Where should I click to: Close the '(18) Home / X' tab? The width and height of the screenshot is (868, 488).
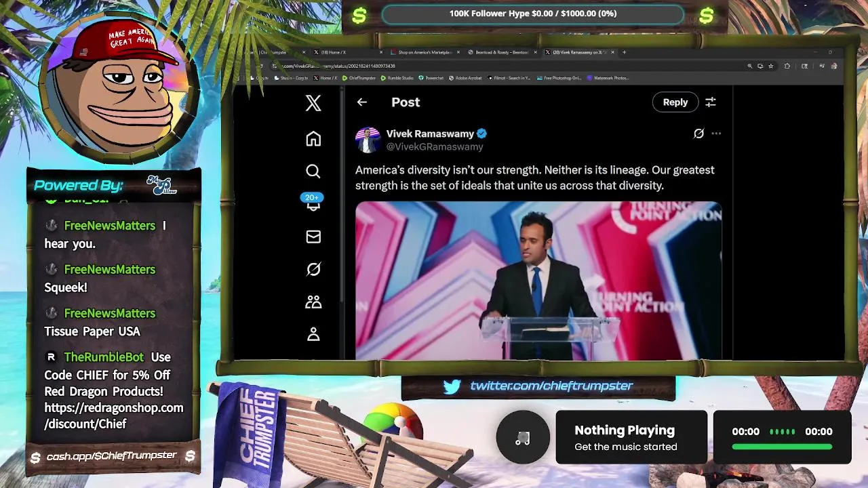pos(381,52)
